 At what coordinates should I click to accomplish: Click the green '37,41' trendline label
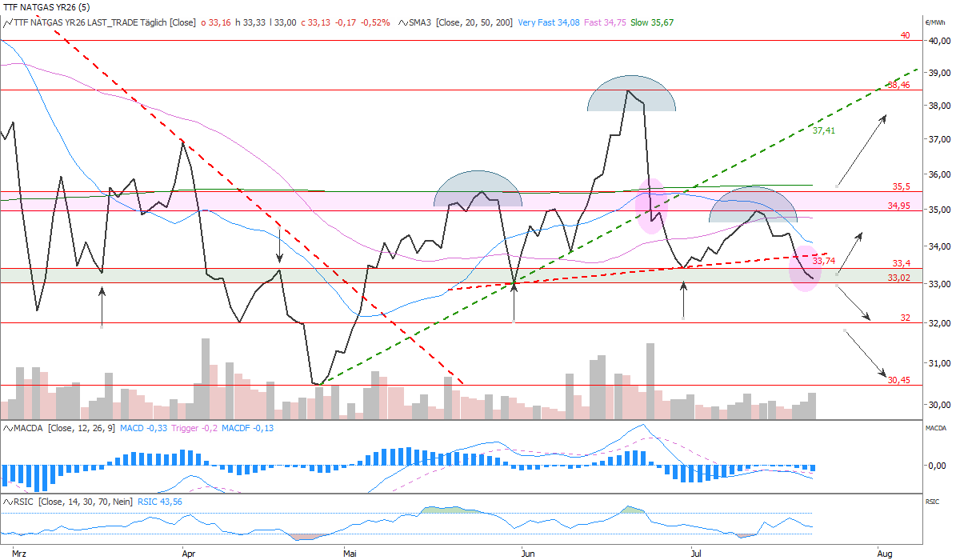point(823,130)
